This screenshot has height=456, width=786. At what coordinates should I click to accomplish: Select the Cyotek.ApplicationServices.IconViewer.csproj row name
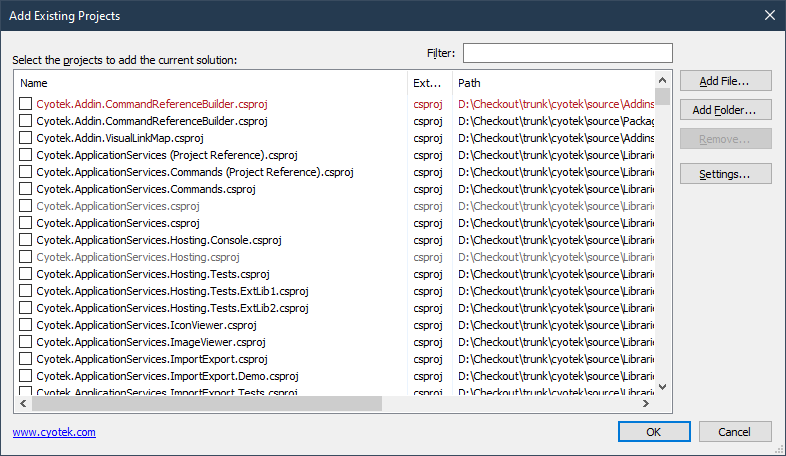pyautogui.click(x=146, y=325)
